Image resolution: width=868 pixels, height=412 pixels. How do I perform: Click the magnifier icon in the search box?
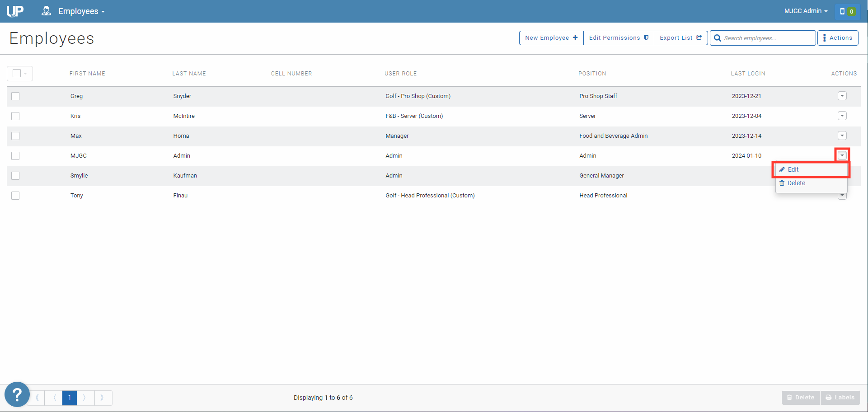[717, 38]
